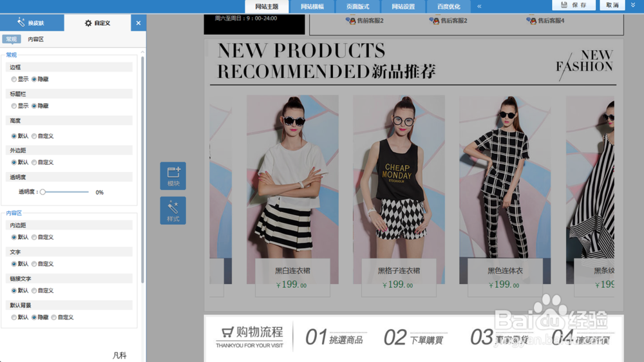Switch to the 页面版式 tab
This screenshot has height=362, width=644.
tap(357, 6)
